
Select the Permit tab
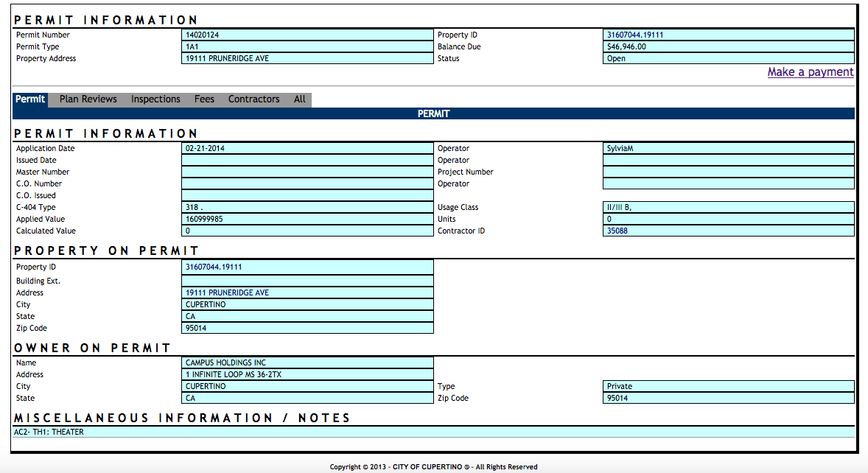[x=30, y=99]
